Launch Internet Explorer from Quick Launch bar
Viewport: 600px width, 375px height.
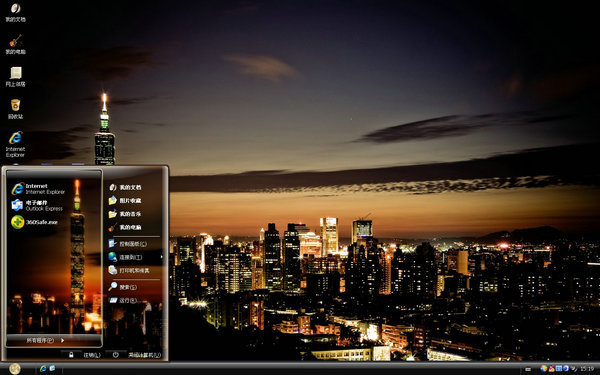(43, 368)
